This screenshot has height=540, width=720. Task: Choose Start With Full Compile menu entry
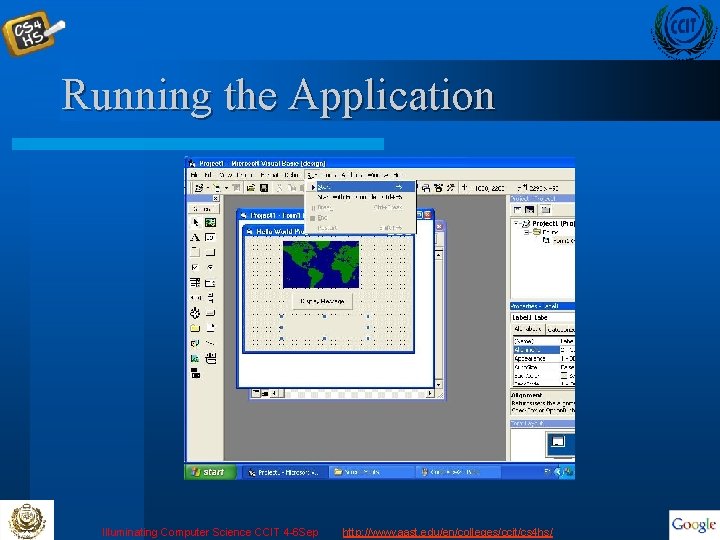[360, 197]
